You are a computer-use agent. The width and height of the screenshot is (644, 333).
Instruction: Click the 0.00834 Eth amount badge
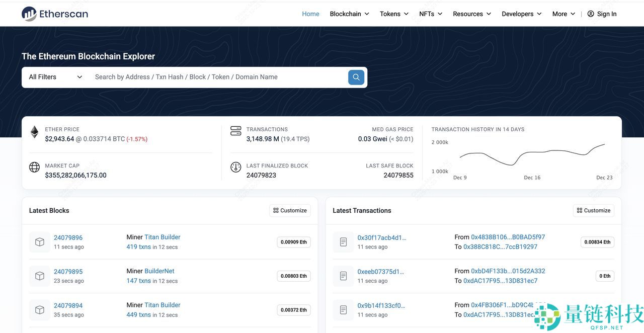[x=598, y=242]
